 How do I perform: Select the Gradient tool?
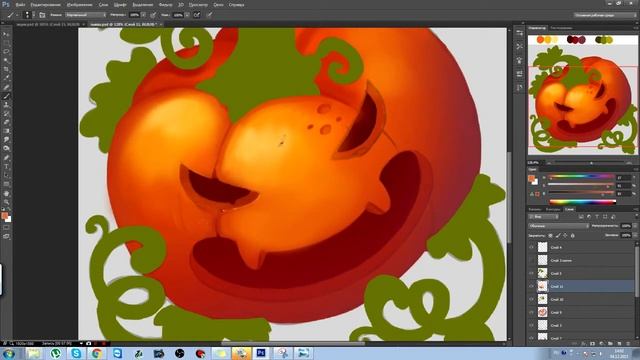pos(6,131)
